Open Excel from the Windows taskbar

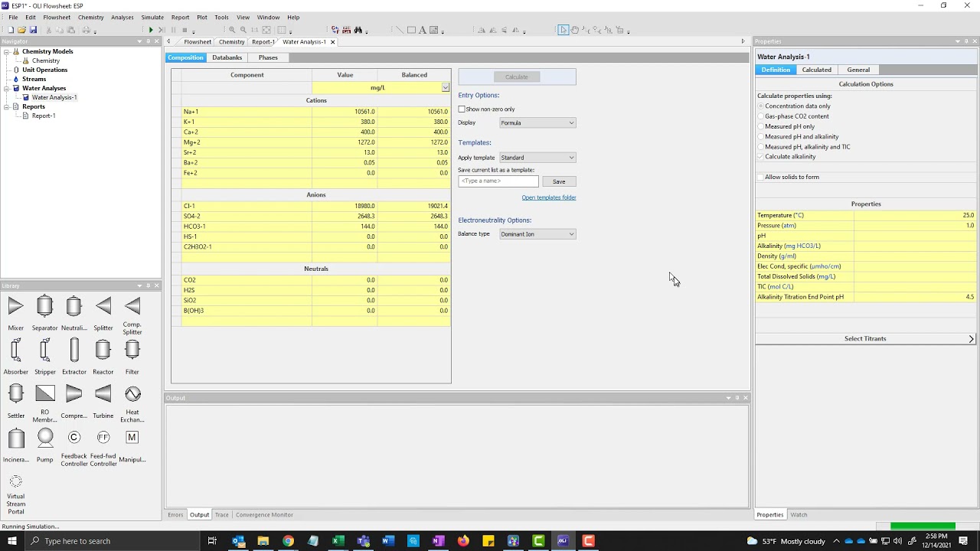click(338, 541)
